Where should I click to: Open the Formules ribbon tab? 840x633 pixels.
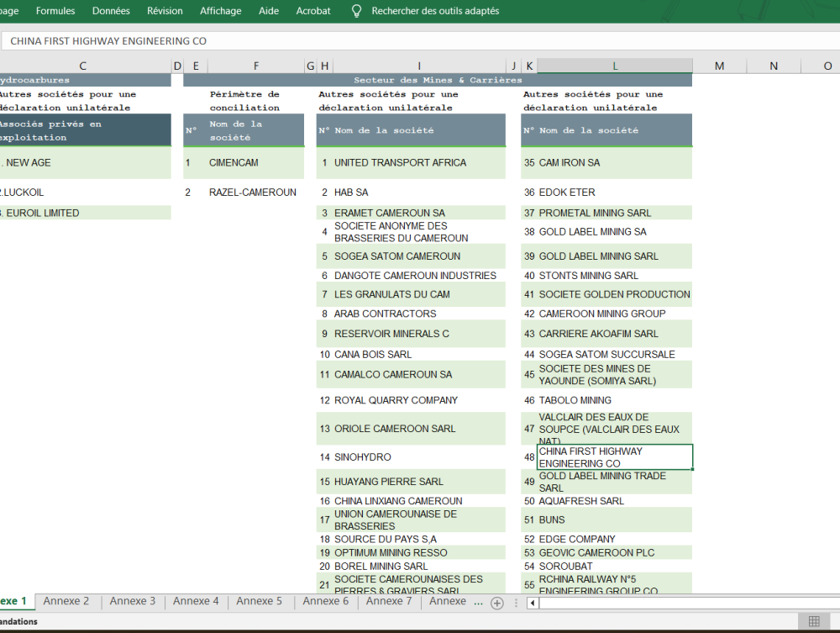[55, 11]
